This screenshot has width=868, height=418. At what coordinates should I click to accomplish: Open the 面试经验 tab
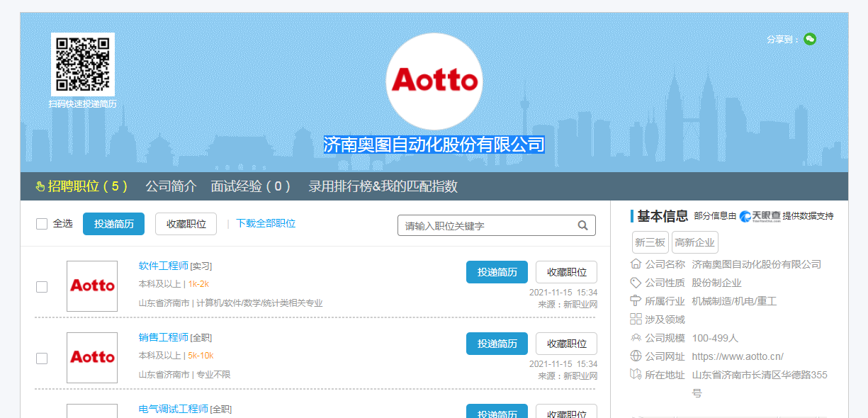point(251,186)
